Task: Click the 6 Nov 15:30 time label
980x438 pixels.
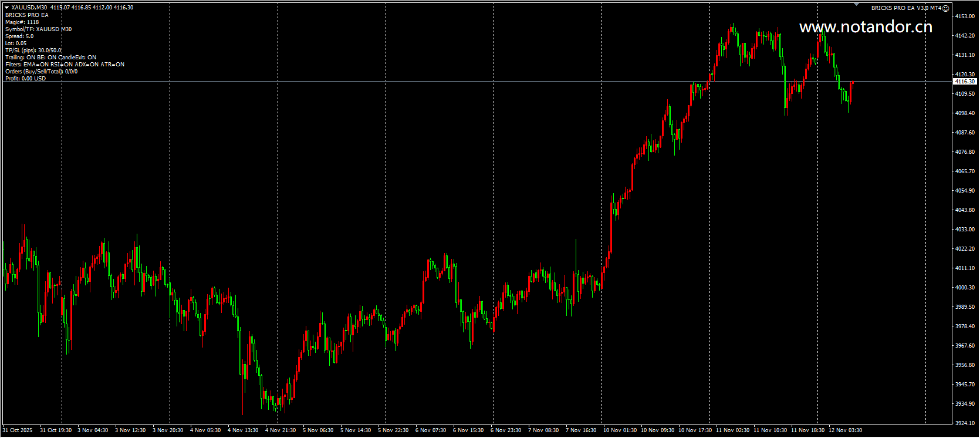Action: [x=468, y=430]
